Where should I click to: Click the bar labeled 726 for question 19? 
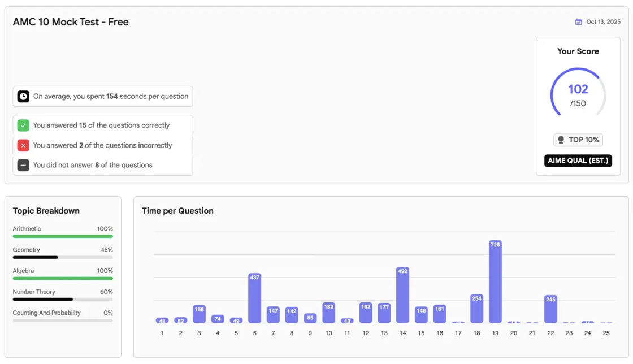(495, 281)
